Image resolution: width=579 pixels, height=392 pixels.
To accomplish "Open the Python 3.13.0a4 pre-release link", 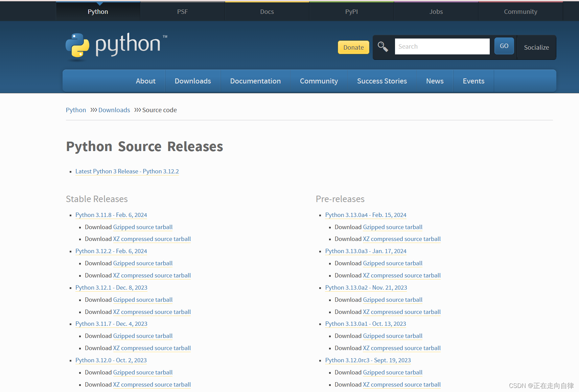I will (x=366, y=215).
